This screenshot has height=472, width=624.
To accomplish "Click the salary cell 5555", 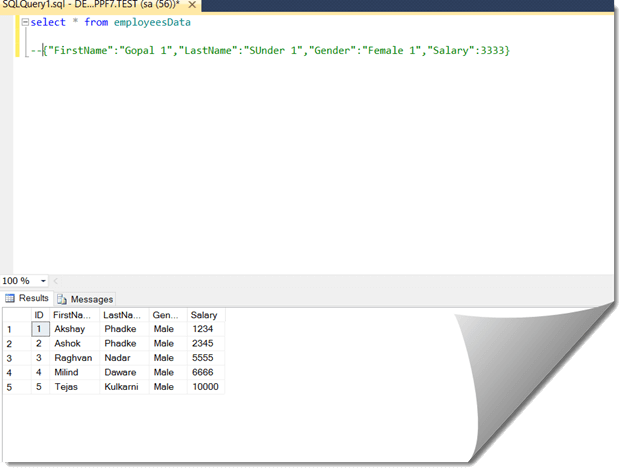I will point(206,358).
